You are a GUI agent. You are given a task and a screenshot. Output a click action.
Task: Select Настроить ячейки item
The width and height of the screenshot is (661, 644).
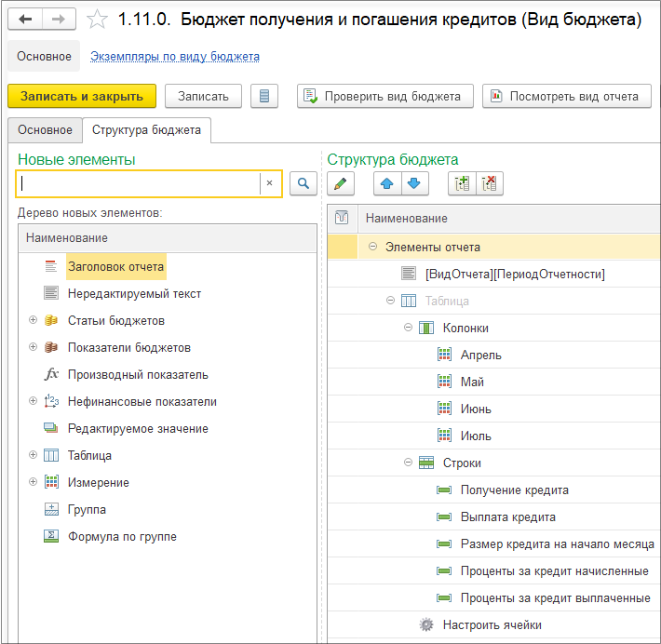coord(492,625)
